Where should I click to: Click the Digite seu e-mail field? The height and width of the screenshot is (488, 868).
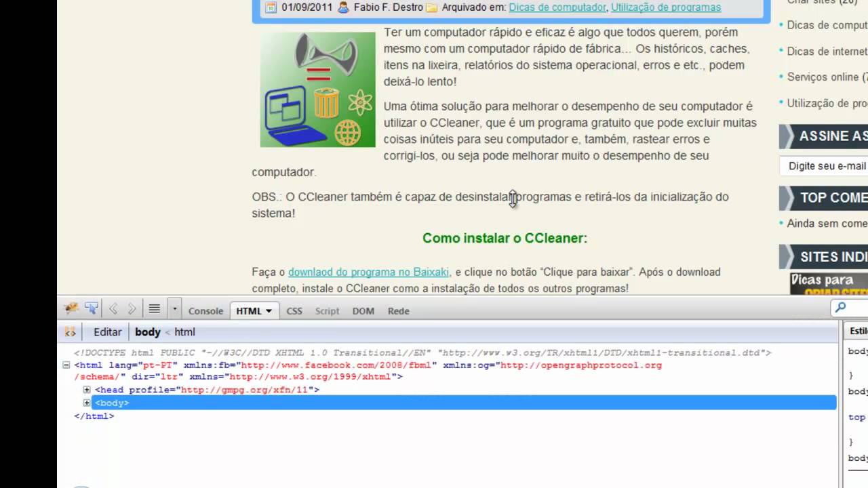click(824, 166)
